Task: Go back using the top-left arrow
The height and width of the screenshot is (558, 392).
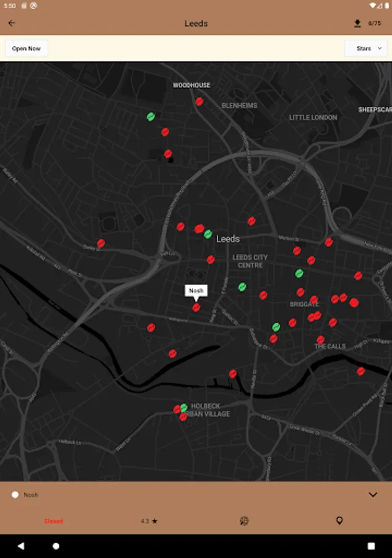Action: pos(12,23)
